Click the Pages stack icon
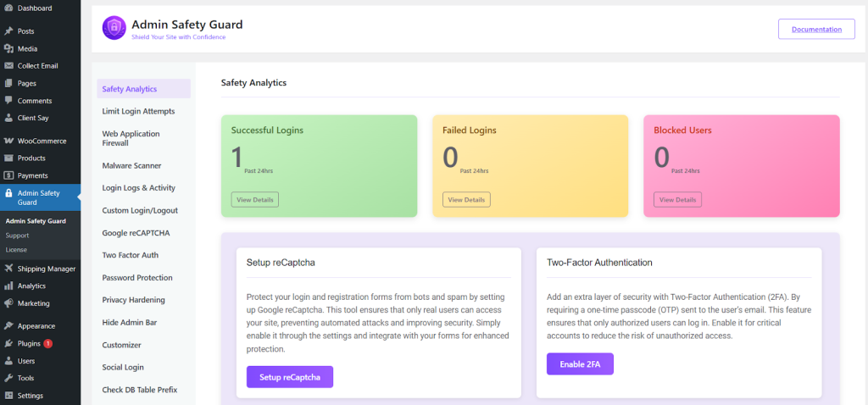This screenshot has height=405, width=868. [8, 84]
